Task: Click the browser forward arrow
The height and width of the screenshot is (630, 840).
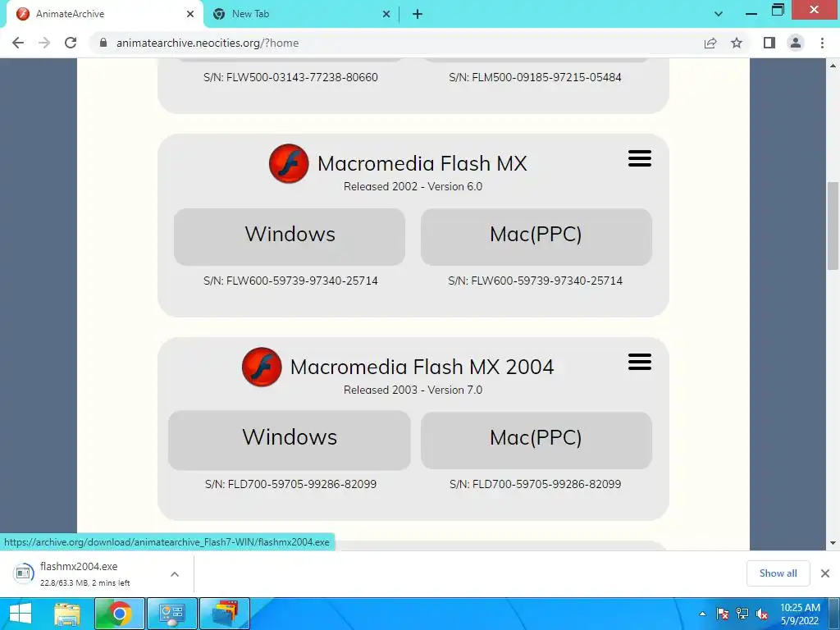Action: click(x=44, y=43)
